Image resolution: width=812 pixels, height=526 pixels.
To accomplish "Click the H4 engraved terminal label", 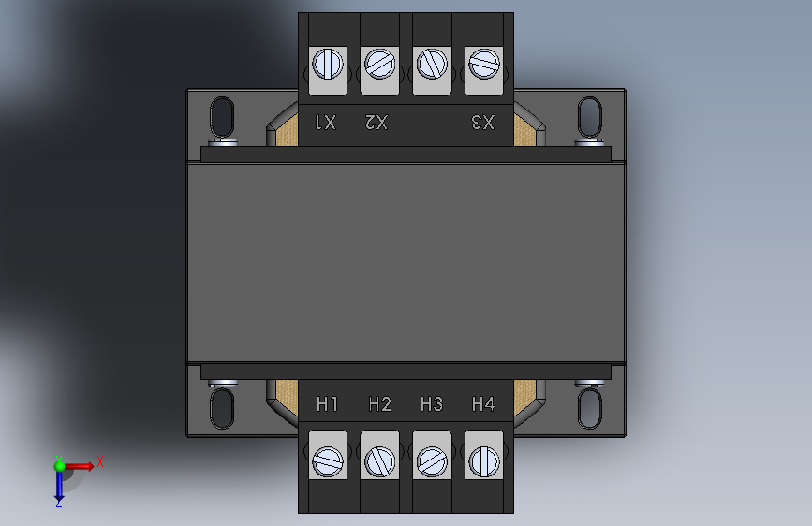I will click(483, 403).
